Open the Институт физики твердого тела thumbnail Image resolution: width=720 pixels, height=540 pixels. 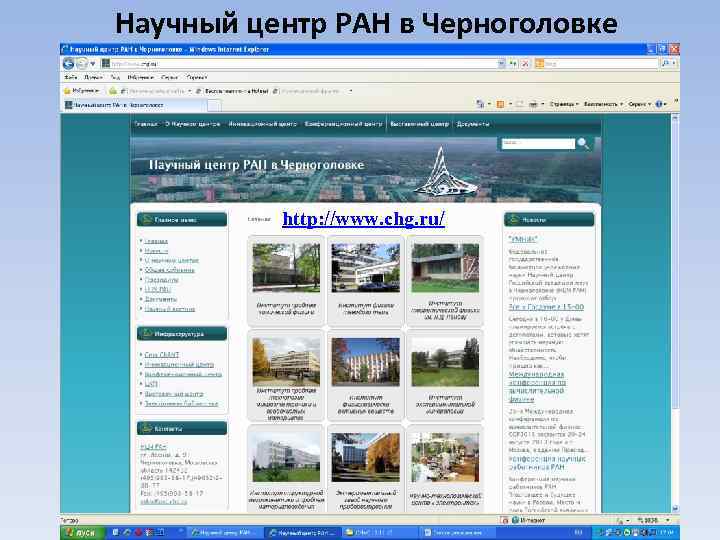[366, 268]
